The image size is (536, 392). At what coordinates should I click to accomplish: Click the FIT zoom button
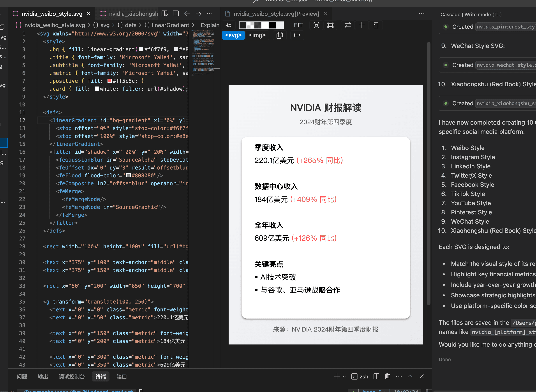(298, 25)
